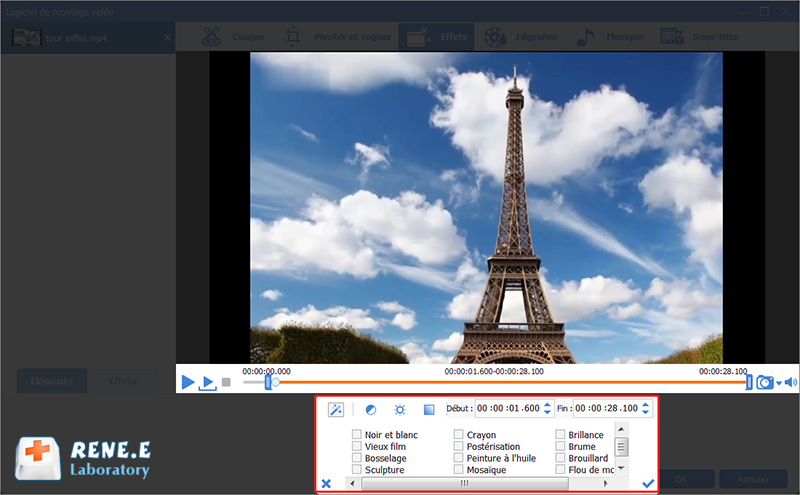Open the Couper tab
Image resolution: width=800 pixels, height=495 pixels.
point(233,37)
